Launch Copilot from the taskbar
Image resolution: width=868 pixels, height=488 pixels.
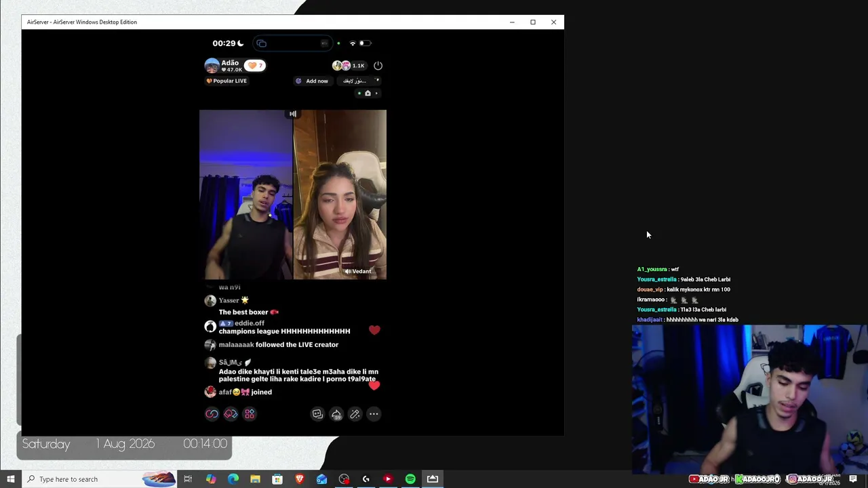pyautogui.click(x=211, y=479)
